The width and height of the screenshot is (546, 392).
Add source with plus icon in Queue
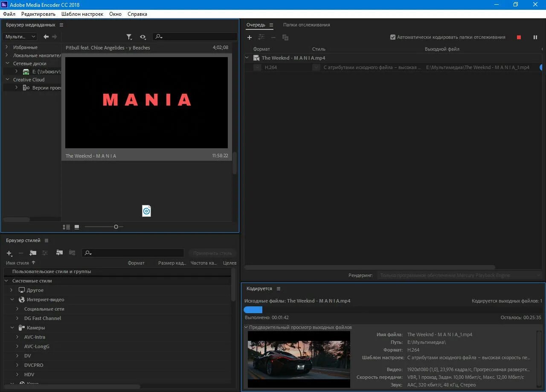[x=250, y=37]
